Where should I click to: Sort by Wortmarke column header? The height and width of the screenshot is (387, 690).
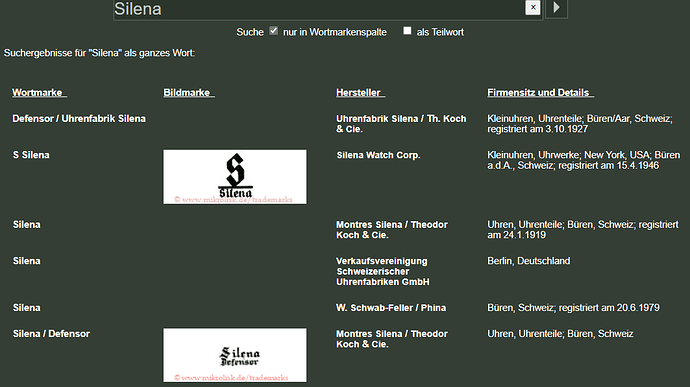pos(39,93)
